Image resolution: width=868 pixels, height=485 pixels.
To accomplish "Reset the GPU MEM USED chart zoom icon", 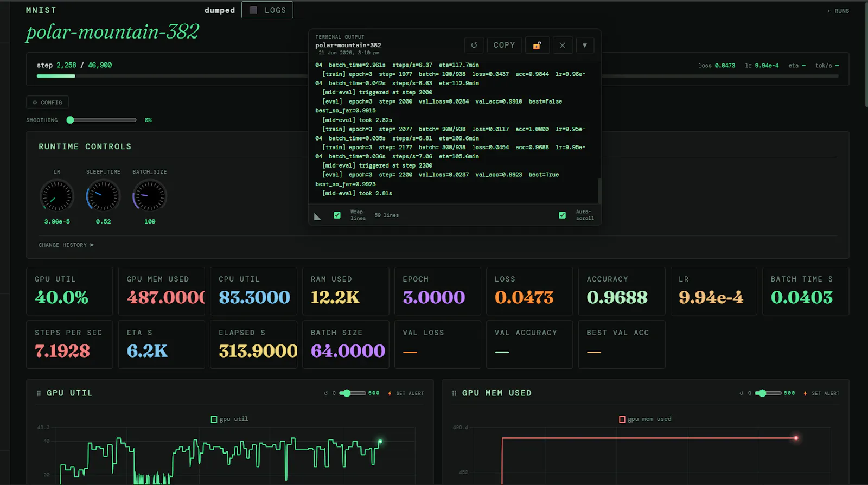I will (742, 393).
